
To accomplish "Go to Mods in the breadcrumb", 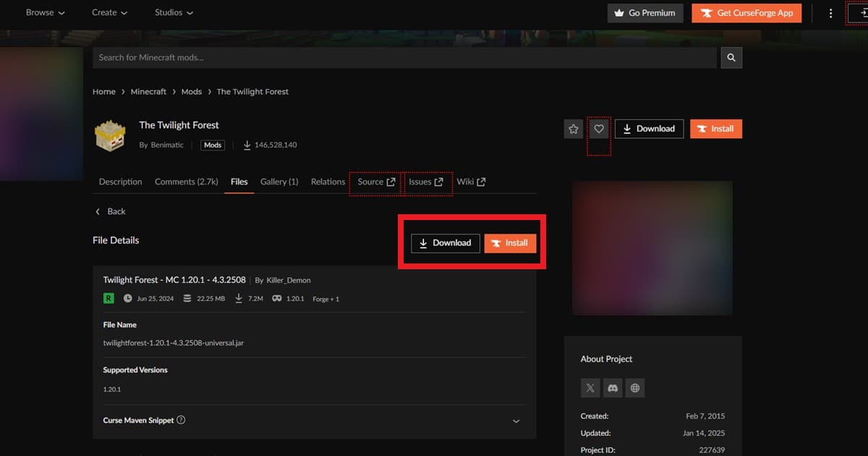I will [192, 92].
